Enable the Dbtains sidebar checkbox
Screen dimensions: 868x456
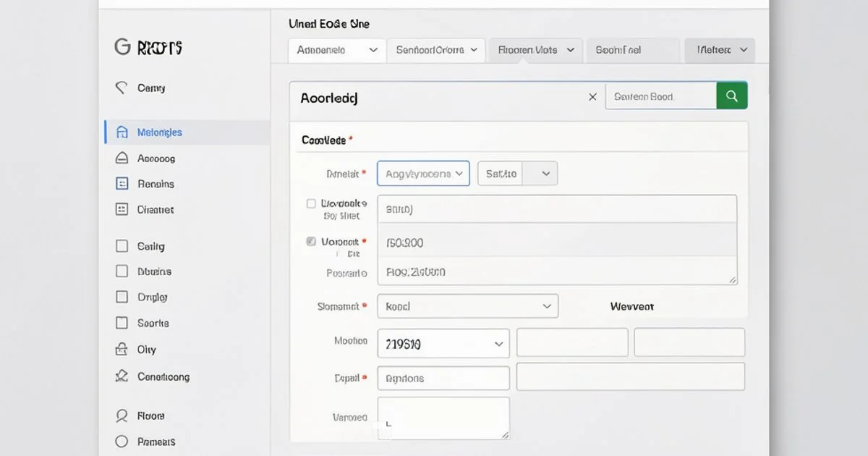tap(122, 271)
